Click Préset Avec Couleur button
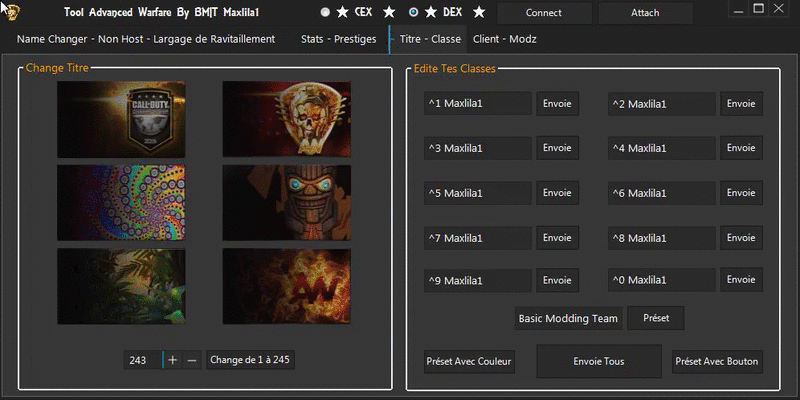 (469, 362)
